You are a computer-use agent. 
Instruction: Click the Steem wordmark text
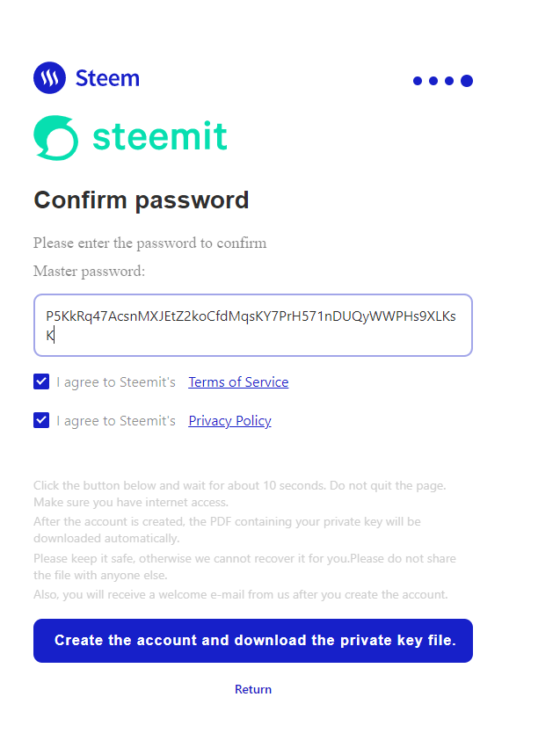click(107, 78)
